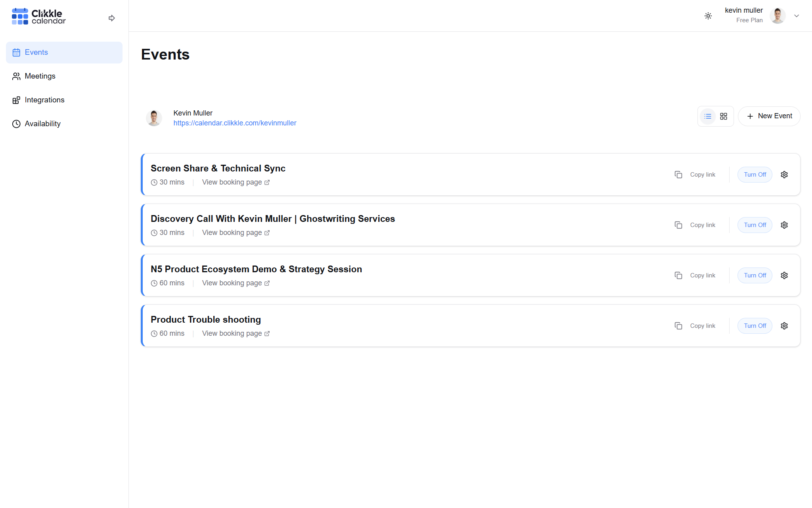The image size is (812, 508).
Task: Open settings gear for N5 Product Ecosystem
Action: 784,275
